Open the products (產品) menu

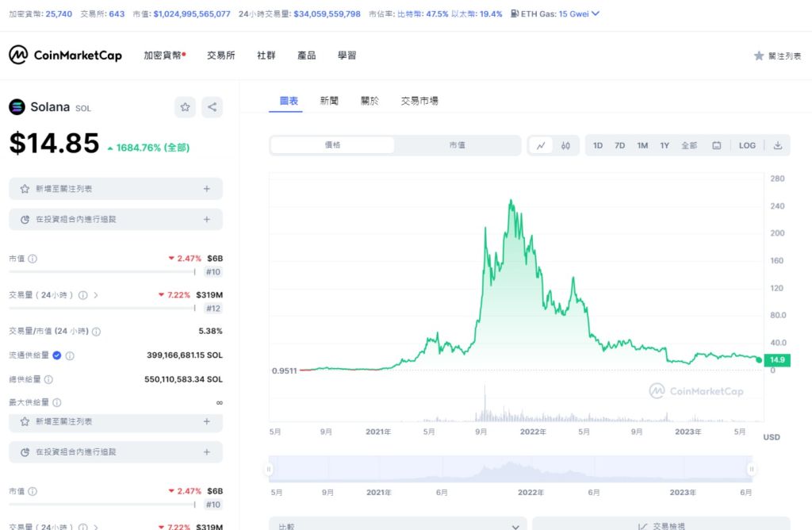pos(307,56)
